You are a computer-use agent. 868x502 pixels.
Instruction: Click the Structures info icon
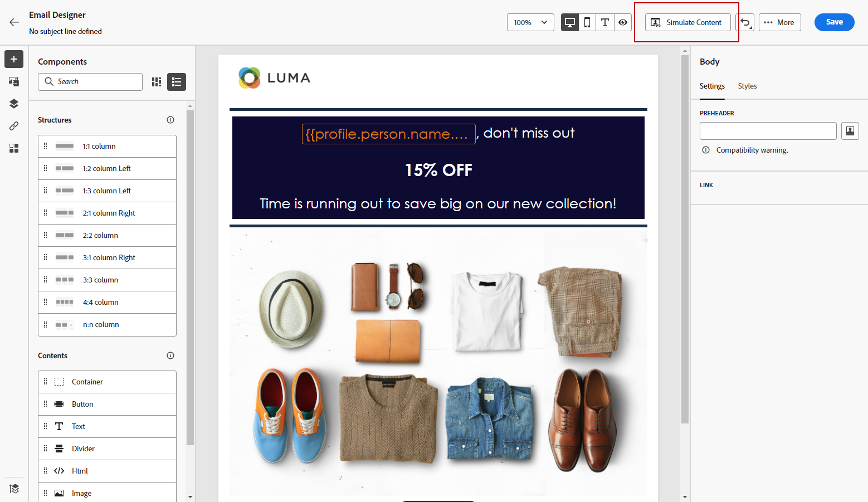[x=170, y=120]
